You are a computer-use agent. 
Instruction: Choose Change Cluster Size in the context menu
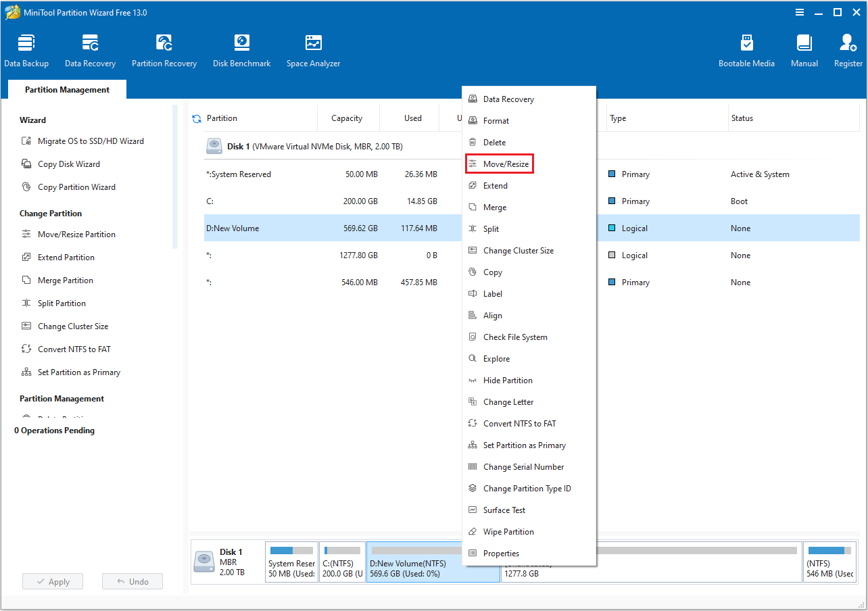click(529, 251)
